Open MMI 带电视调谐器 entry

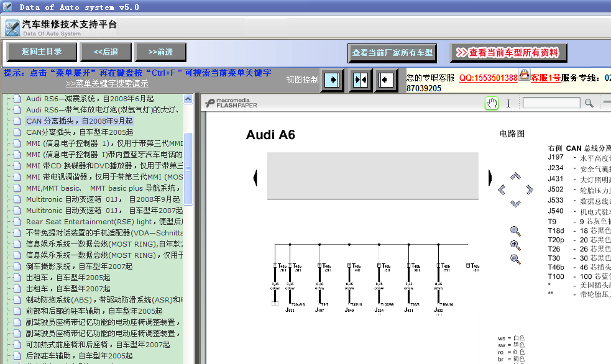(x=104, y=177)
